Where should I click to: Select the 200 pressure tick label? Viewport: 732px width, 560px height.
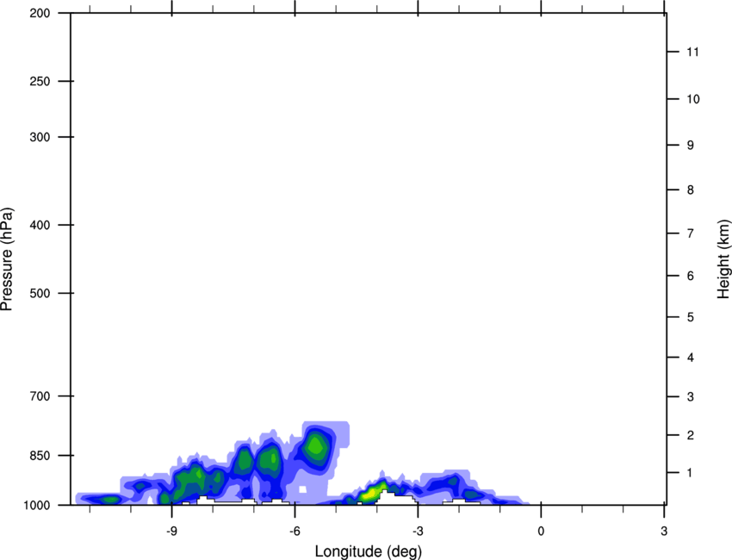coord(40,13)
